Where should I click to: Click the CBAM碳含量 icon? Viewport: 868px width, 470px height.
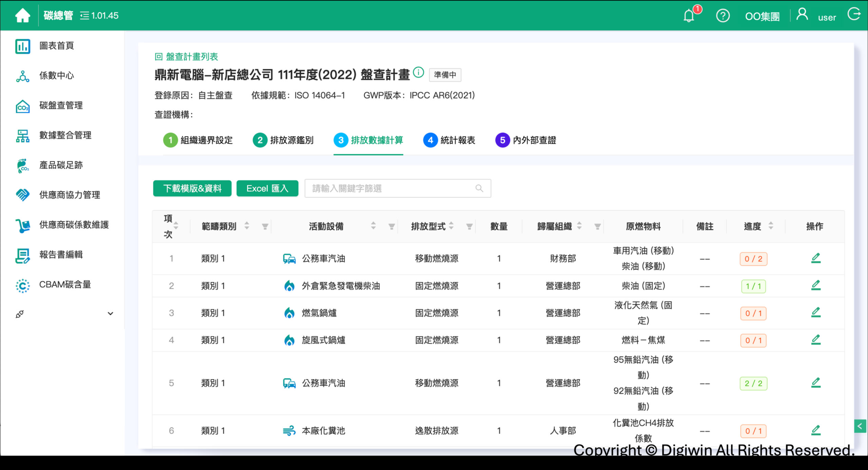click(23, 285)
